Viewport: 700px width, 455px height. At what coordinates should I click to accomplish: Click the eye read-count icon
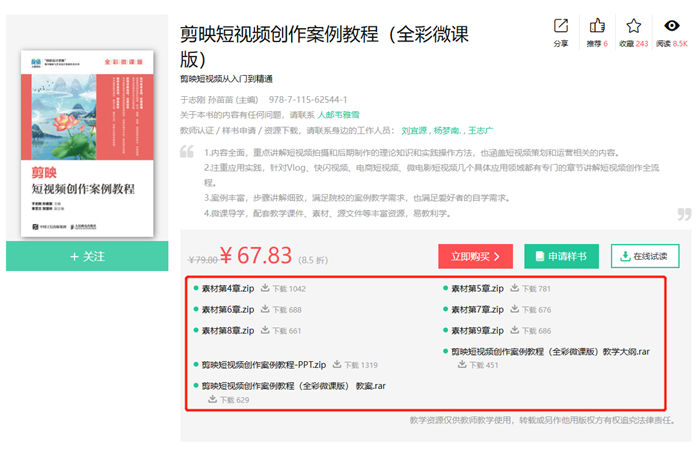(x=671, y=26)
